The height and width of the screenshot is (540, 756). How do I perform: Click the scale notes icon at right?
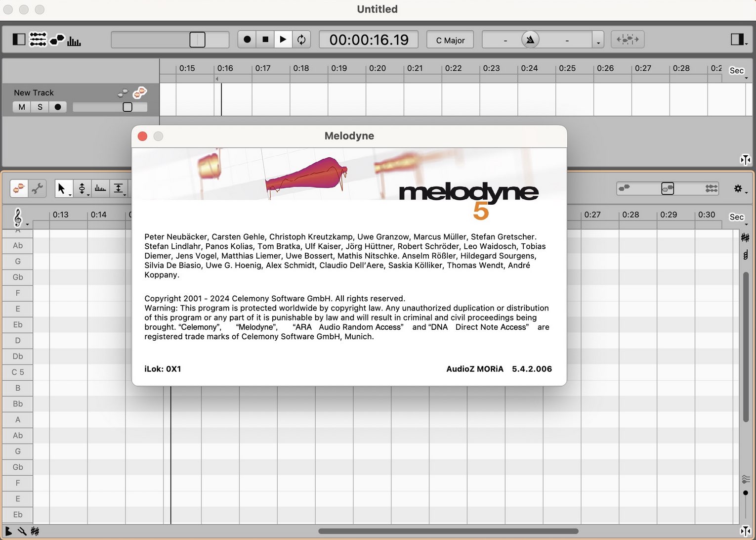(745, 255)
